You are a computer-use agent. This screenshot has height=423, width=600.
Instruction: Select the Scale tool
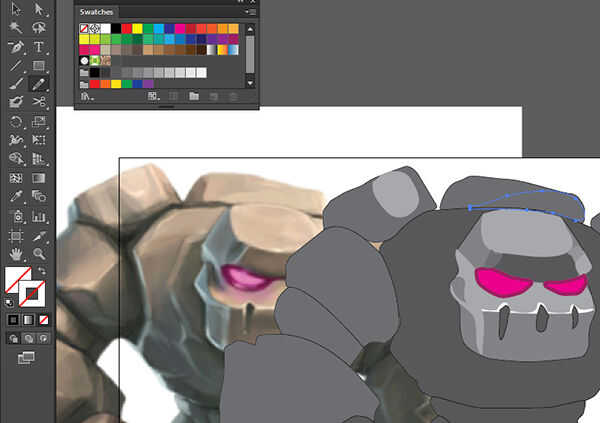[39, 122]
